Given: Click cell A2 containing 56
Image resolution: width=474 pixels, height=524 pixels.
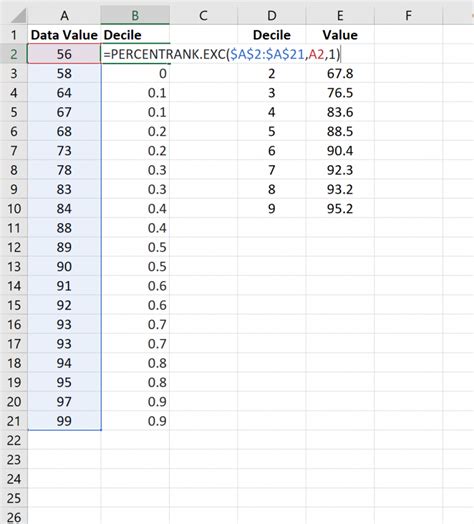Looking at the screenshot, I should tap(64, 54).
